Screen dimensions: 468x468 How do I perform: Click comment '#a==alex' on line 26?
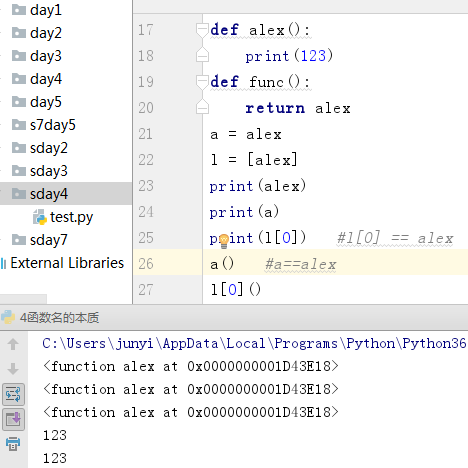click(300, 264)
